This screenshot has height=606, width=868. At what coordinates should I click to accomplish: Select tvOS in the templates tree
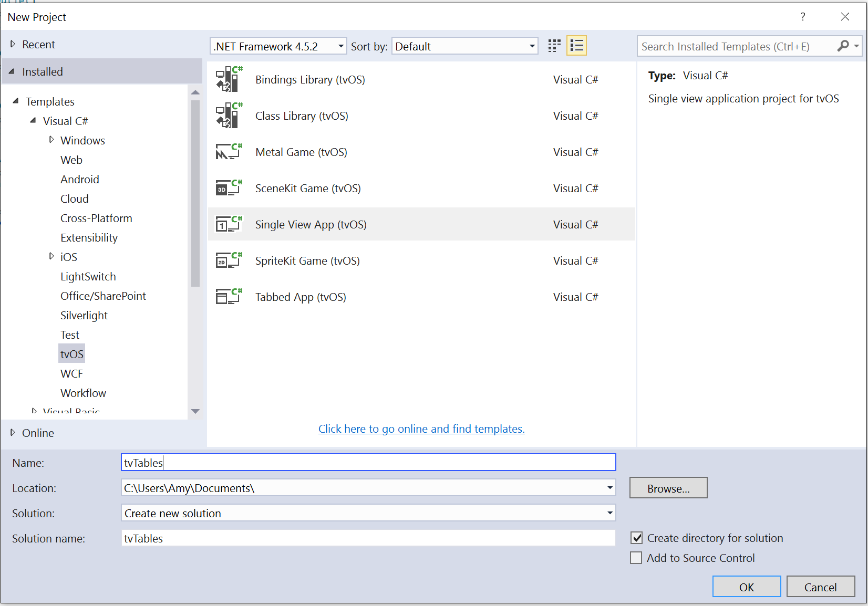(x=71, y=353)
